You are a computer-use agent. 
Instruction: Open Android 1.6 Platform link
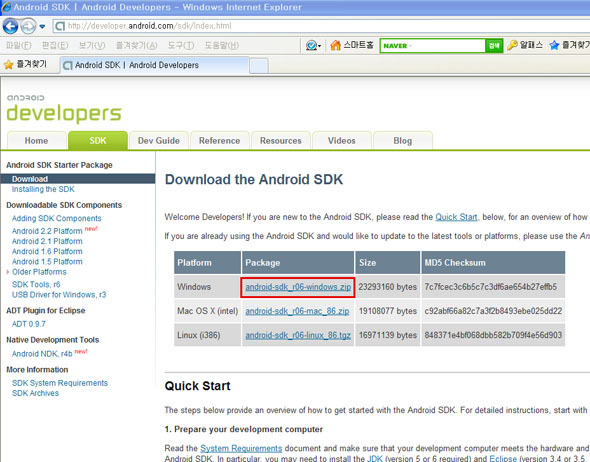click(47, 251)
